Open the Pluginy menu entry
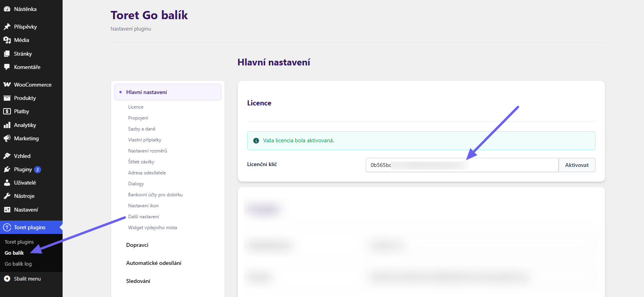The width and height of the screenshot is (644, 297). [x=31, y=169]
